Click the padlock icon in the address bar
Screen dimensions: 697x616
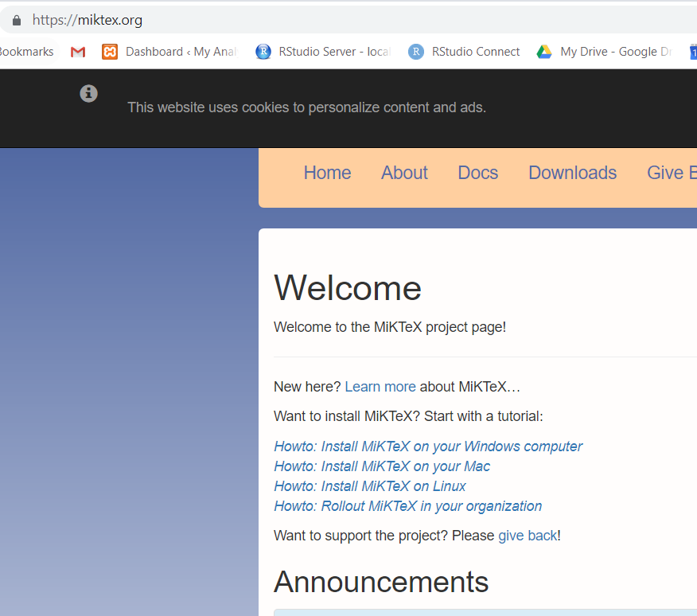18,19
